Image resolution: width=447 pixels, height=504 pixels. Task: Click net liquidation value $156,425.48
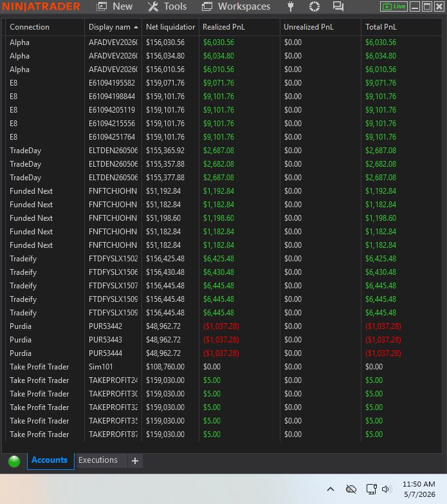click(x=165, y=259)
